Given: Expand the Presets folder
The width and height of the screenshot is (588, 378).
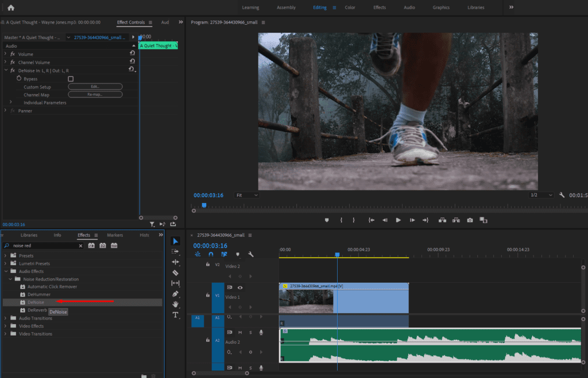Looking at the screenshot, I should point(5,255).
